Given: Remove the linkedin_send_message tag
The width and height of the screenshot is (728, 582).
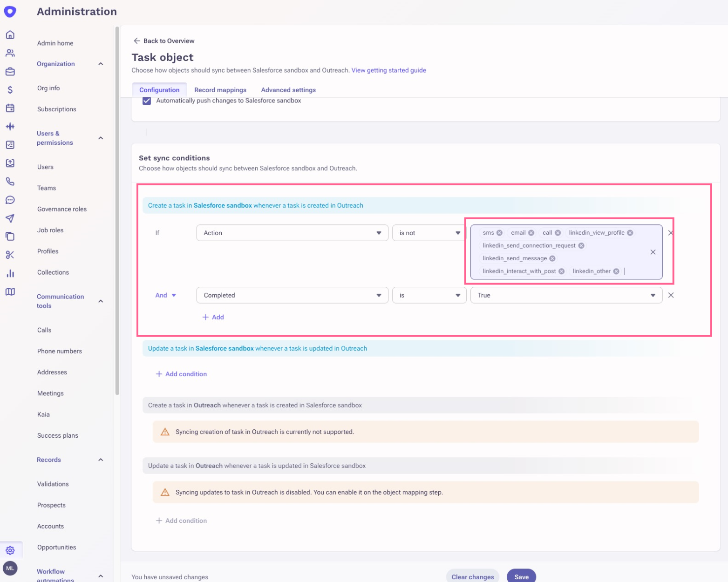Looking at the screenshot, I should 552,258.
